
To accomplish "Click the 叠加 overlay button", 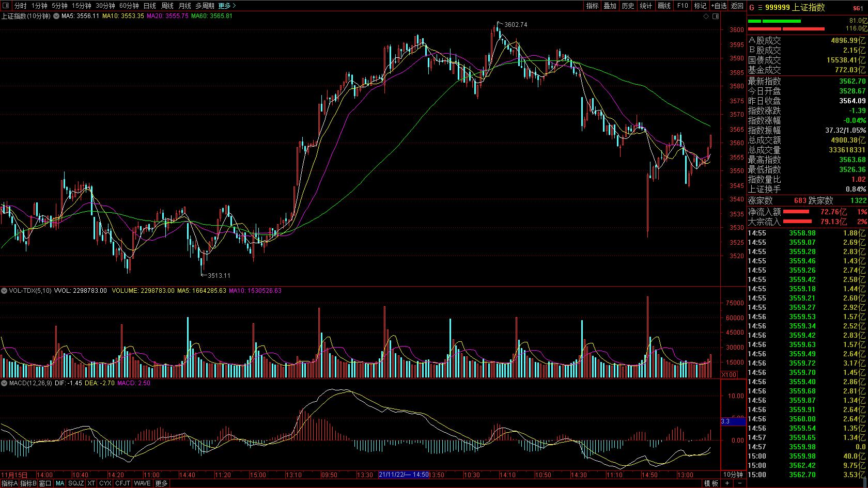I will coord(610,6).
